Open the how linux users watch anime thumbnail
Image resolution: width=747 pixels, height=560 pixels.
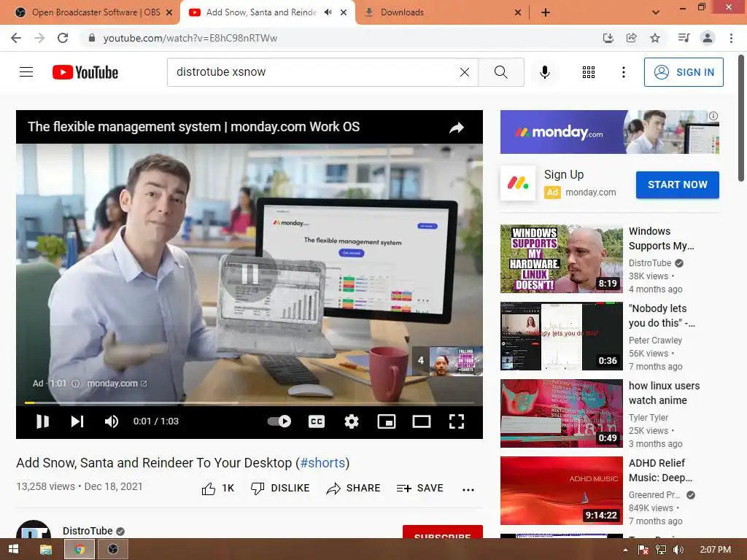pos(561,413)
